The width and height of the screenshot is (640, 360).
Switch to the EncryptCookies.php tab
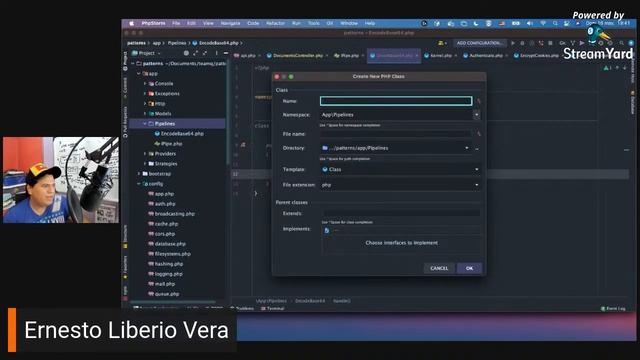click(x=539, y=56)
